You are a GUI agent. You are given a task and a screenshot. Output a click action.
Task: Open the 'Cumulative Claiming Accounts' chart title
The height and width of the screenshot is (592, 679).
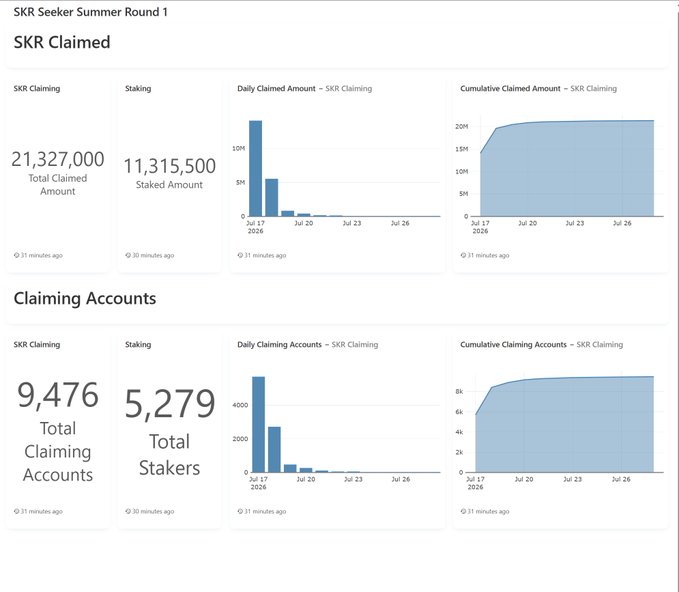point(513,345)
